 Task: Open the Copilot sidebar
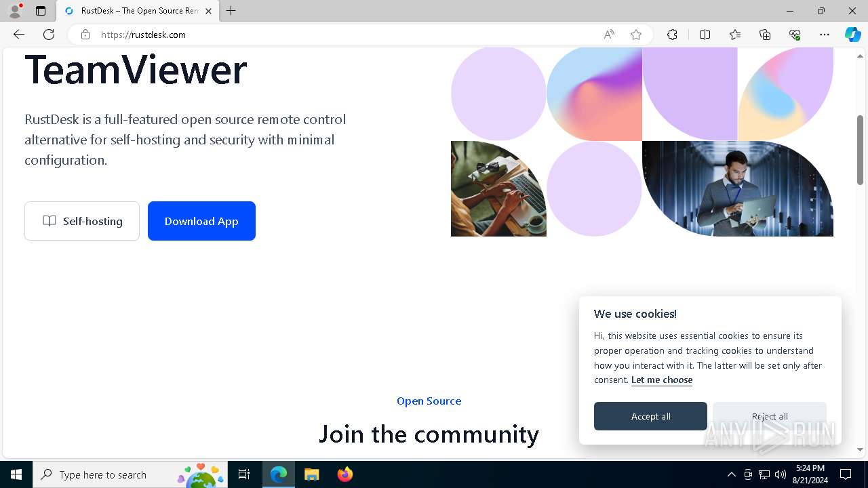853,35
